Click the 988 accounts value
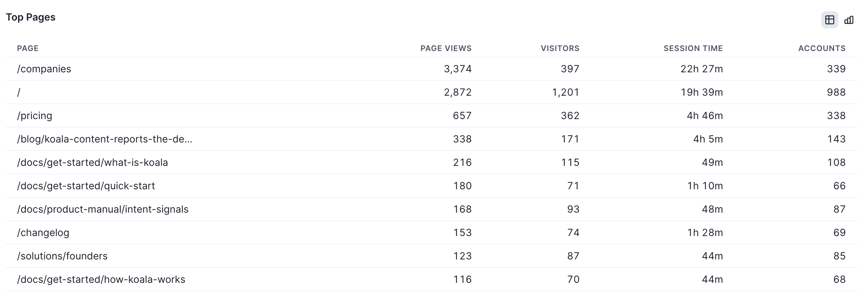Image resolution: width=868 pixels, height=297 pixels. (836, 92)
